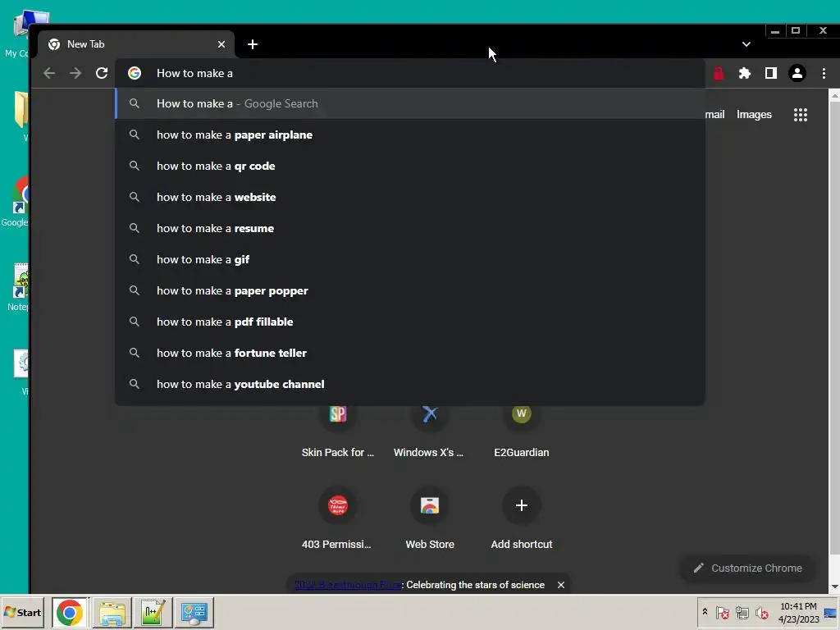This screenshot has height=630, width=840.
Task: Open the Web Store shortcut
Action: coord(429,518)
